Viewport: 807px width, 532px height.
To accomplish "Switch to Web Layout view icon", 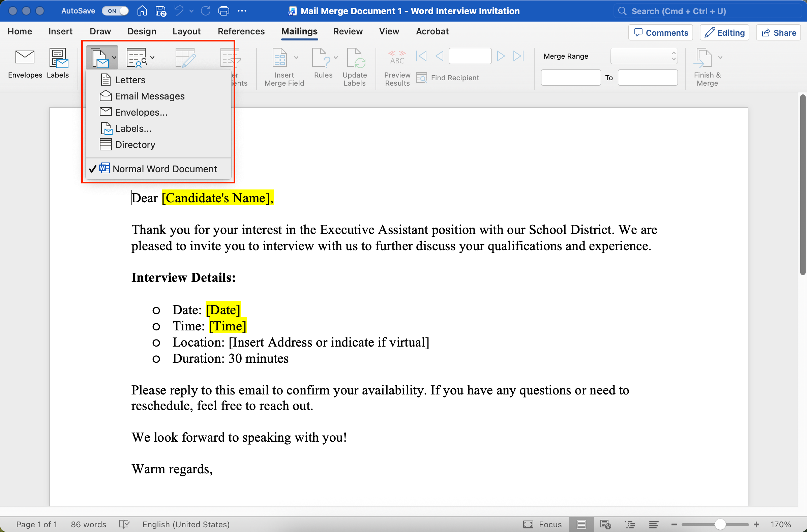I will (x=605, y=524).
